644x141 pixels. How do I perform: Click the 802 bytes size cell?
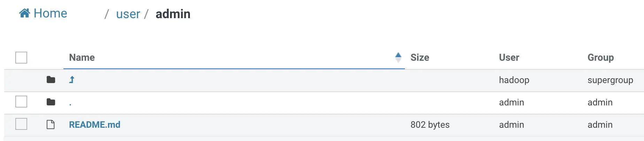pos(430,125)
